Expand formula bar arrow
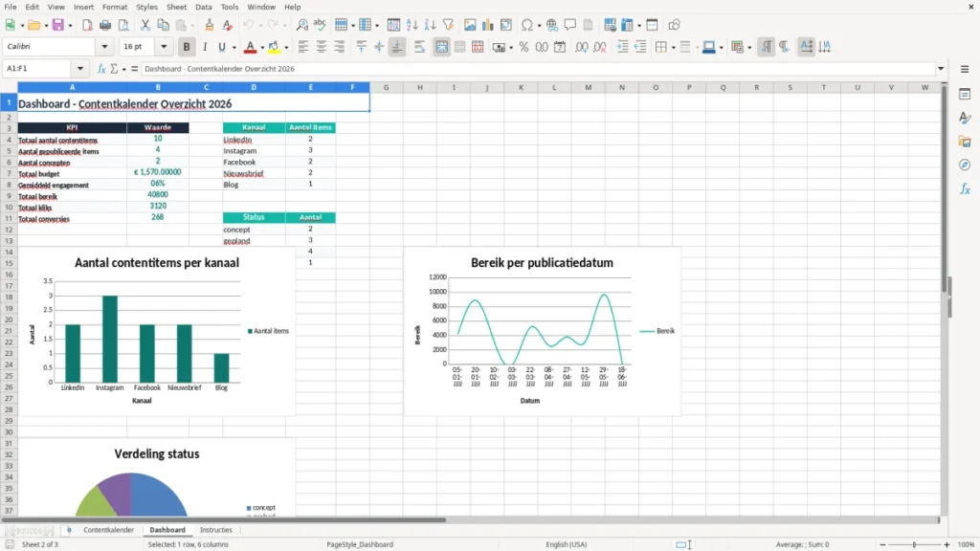Screen dimensions: 980x551 (x=941, y=69)
